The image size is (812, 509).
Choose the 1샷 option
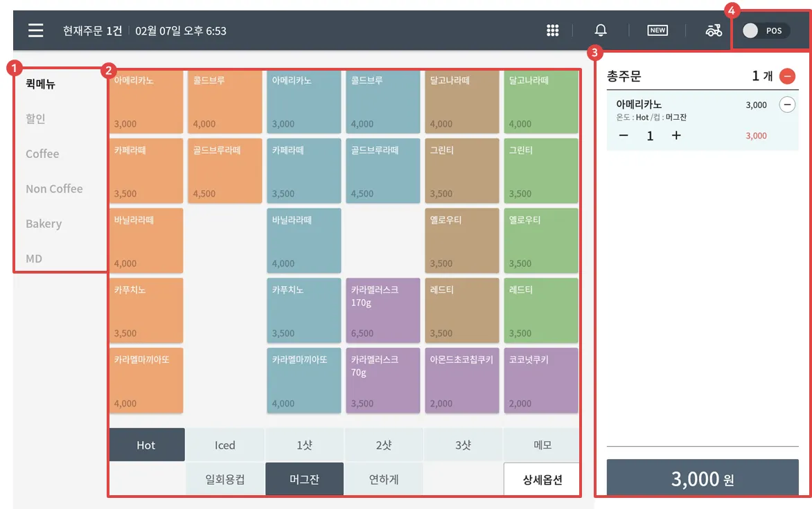tap(305, 445)
